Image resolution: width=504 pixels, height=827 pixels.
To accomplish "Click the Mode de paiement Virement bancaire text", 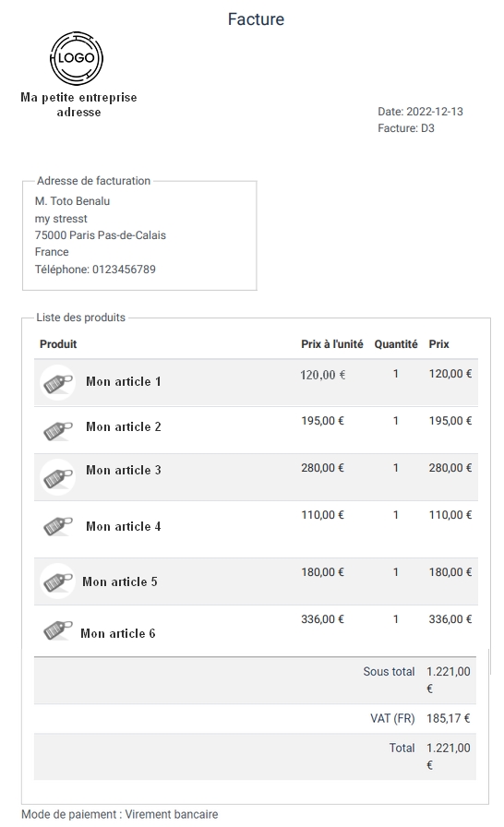I will [120, 814].
